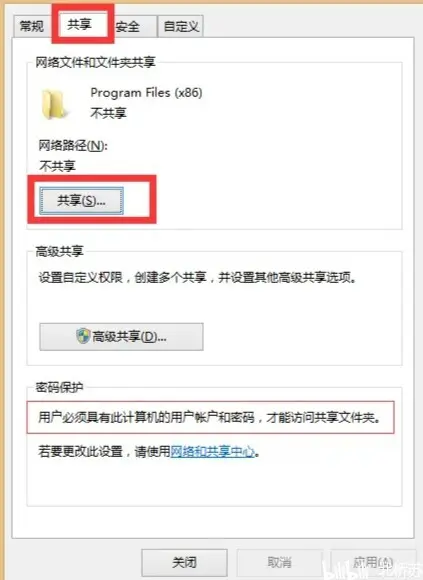The width and height of the screenshot is (423, 580).
Task: Click the 应用(A) button
Action: [373, 562]
